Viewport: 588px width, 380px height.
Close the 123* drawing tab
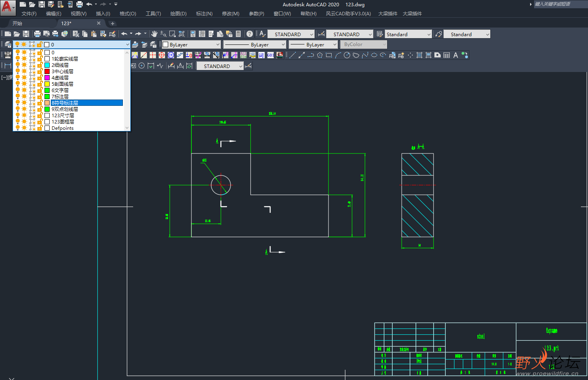[99, 23]
